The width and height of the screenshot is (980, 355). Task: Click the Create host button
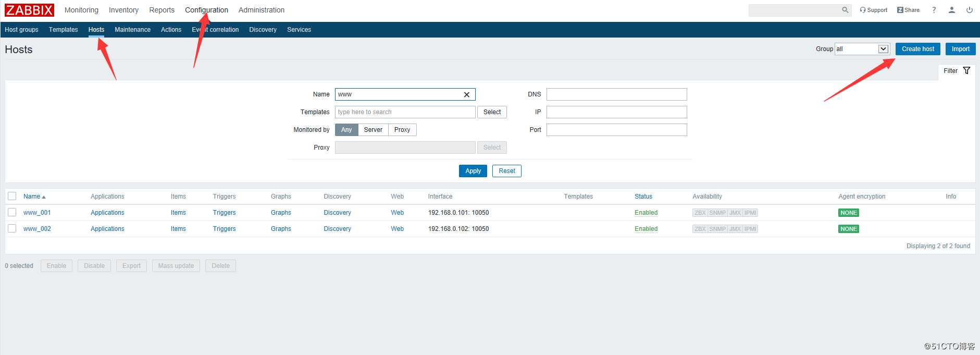(x=918, y=49)
